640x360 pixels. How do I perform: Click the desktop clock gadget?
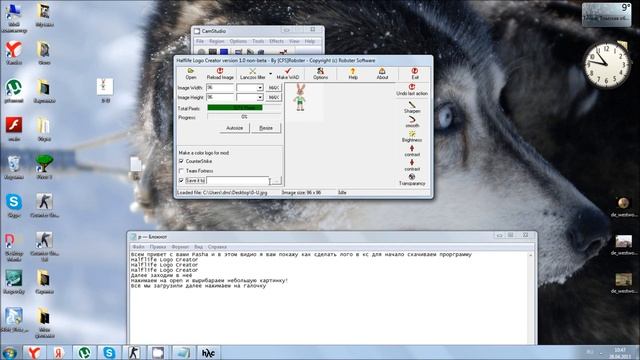(607, 65)
